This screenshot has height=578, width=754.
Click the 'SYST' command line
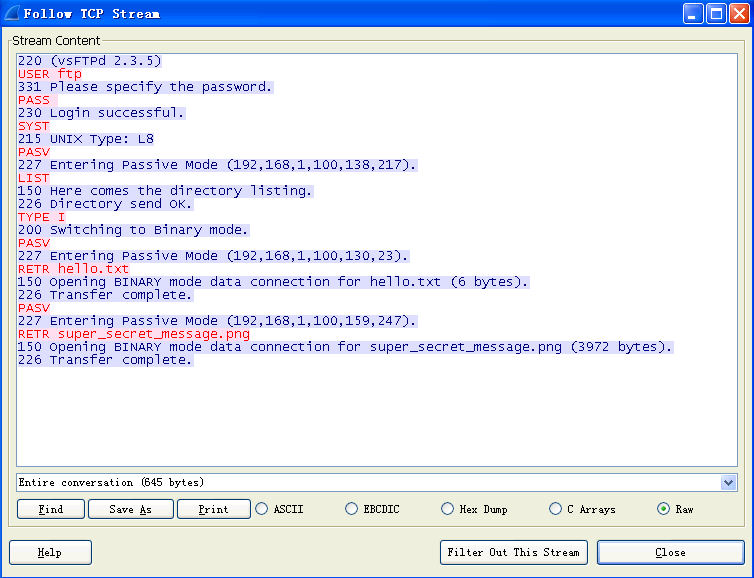tap(34, 126)
